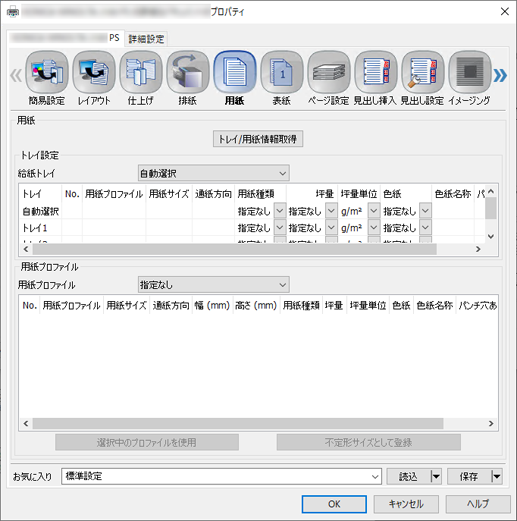Viewport: 517px width, 521px height.
Task: Open the 読込 button's arrow menu
Action: coord(436,477)
